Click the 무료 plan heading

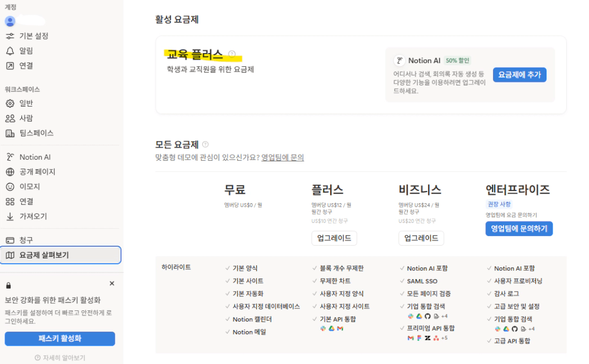[235, 190]
